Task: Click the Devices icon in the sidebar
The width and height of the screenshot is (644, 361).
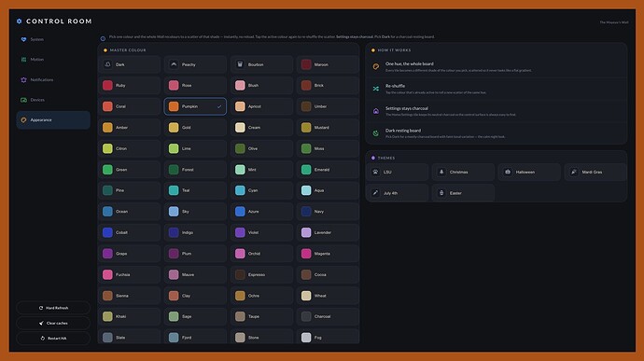Action: (23, 100)
